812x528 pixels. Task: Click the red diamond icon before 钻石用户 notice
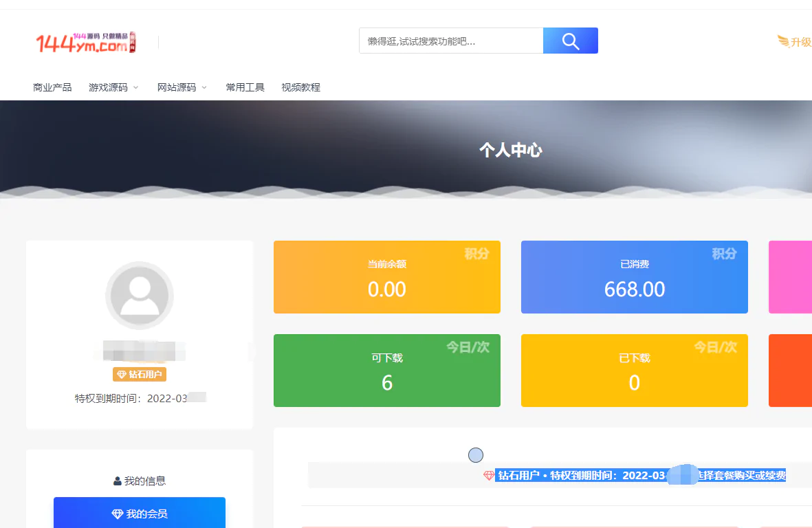click(x=488, y=475)
